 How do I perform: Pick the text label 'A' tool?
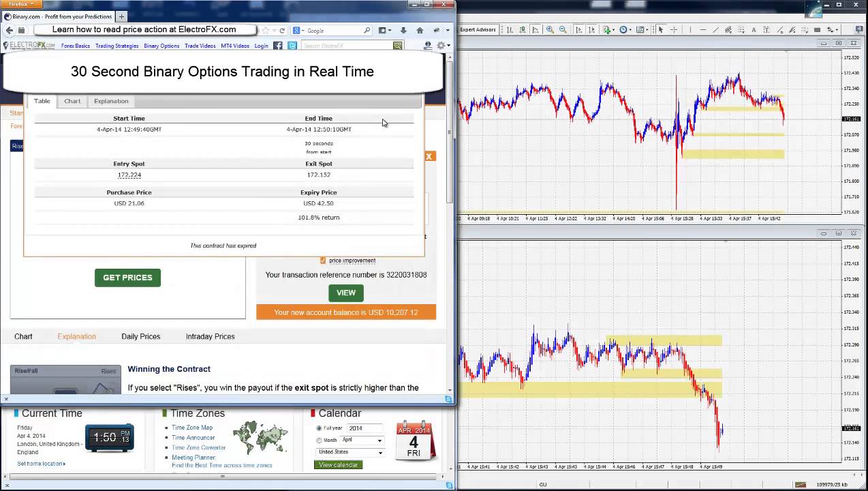point(754,30)
